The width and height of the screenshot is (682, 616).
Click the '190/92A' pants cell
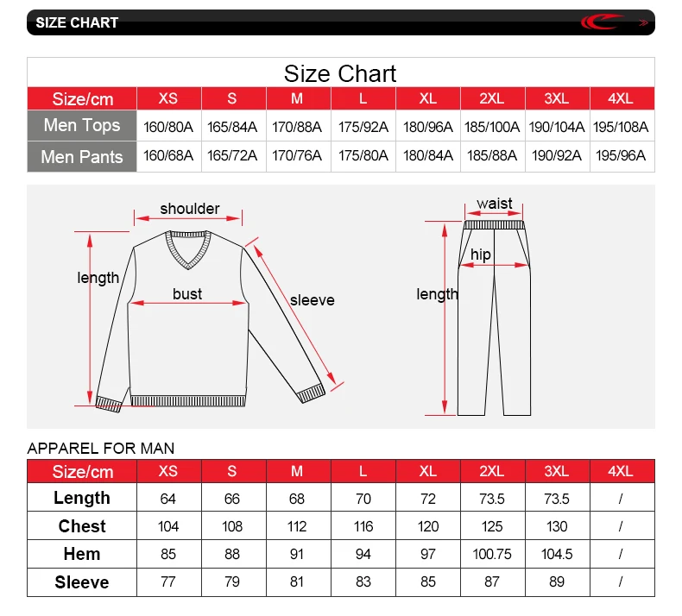(x=557, y=155)
